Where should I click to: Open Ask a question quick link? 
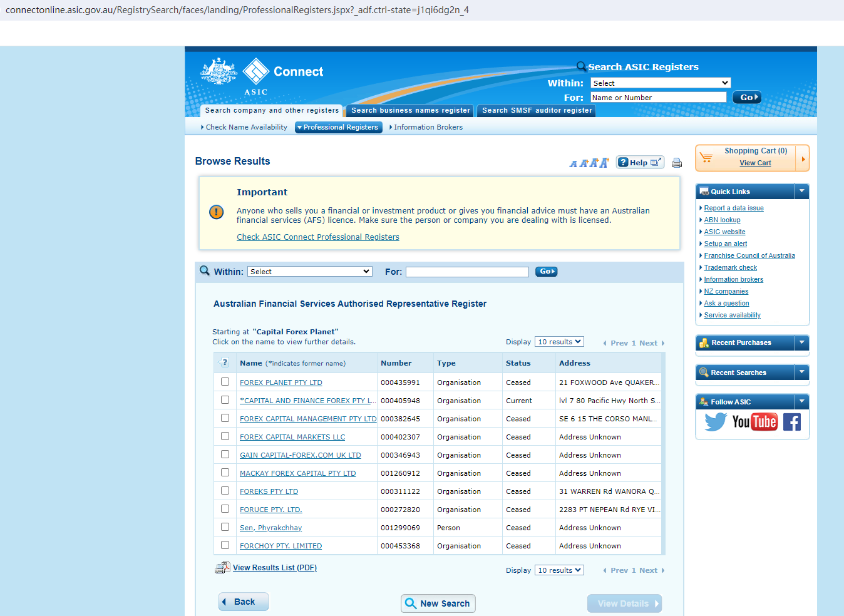point(726,303)
